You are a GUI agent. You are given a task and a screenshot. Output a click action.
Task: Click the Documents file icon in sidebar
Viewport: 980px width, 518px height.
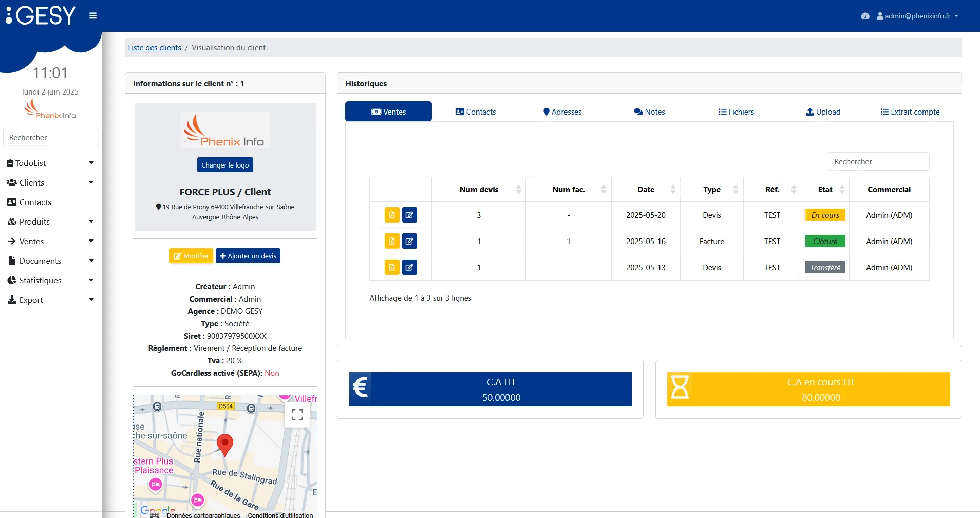[x=12, y=261]
